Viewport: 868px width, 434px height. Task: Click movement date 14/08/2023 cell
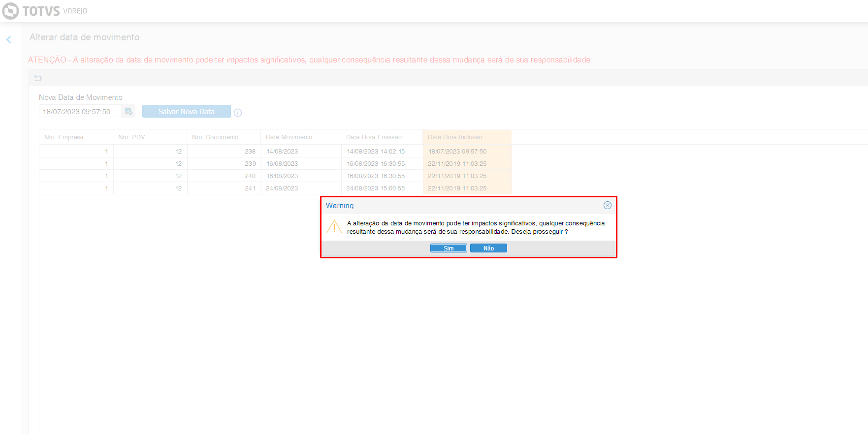(x=301, y=151)
